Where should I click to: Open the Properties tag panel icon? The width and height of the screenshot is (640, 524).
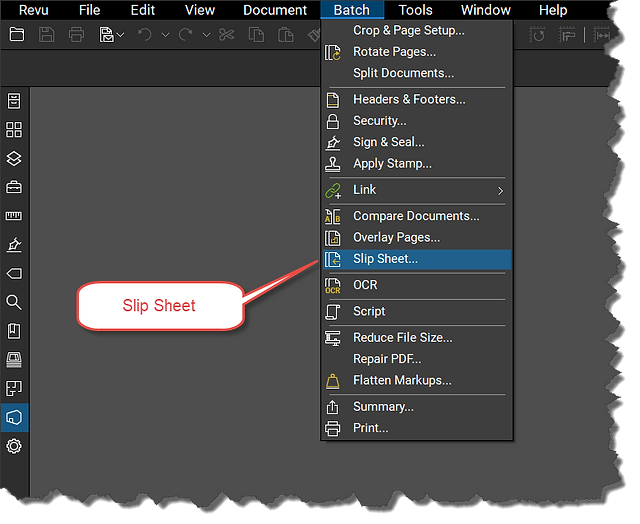[14, 273]
